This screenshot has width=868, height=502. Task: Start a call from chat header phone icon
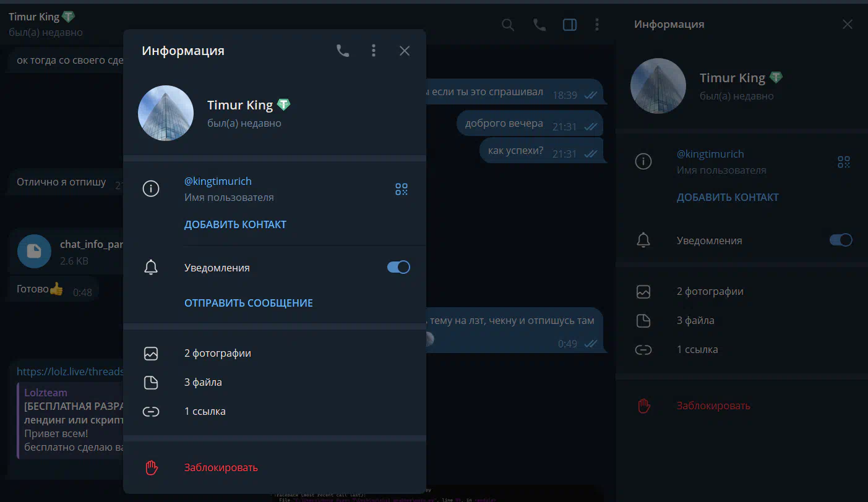[539, 25]
